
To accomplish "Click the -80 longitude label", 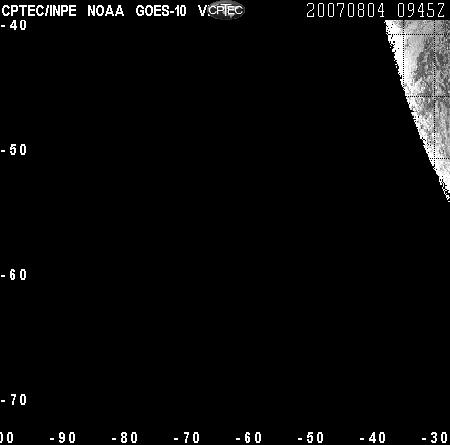I will coord(125,438).
